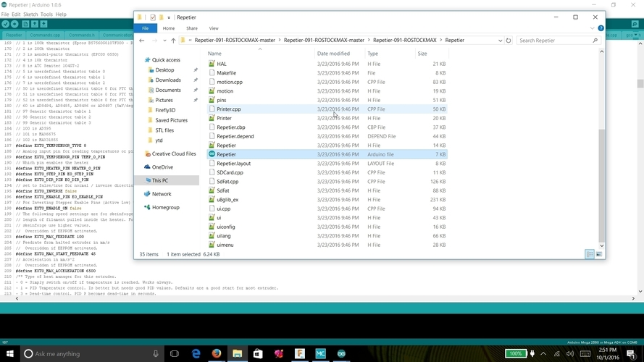Screen dimensions: 644x362
Task: Select Firefly3D folder in sidebar
Action: coord(165,110)
